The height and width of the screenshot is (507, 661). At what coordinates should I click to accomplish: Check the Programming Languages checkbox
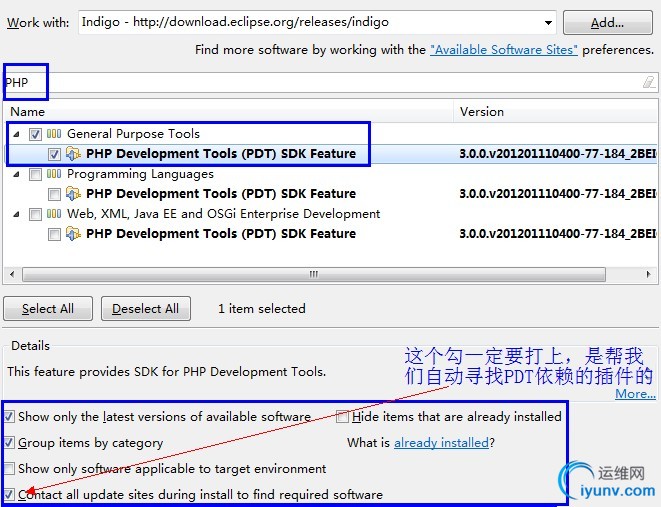(35, 174)
